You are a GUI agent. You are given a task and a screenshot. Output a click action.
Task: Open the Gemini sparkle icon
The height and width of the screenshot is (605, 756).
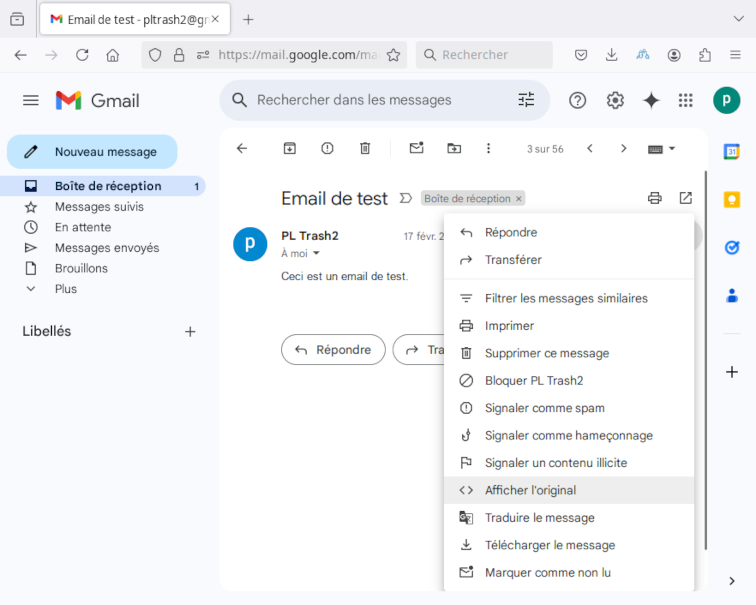651,100
